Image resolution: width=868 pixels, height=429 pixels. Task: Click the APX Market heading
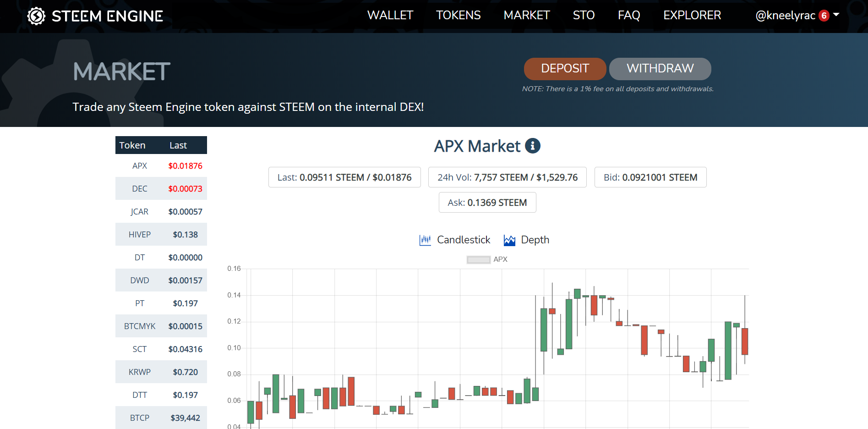477,146
